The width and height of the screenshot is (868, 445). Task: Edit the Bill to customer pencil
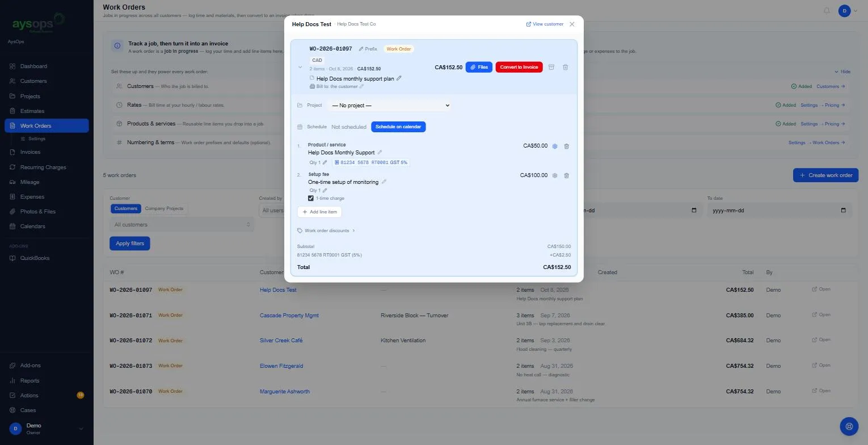(x=361, y=86)
